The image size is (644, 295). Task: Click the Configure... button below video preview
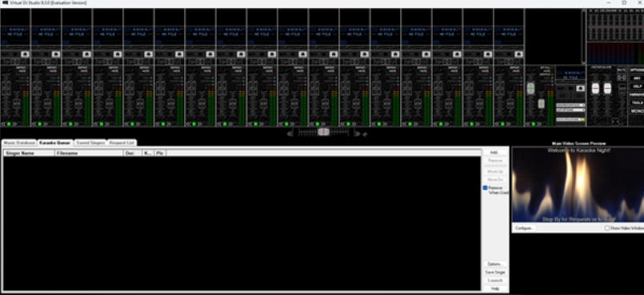(x=524, y=228)
